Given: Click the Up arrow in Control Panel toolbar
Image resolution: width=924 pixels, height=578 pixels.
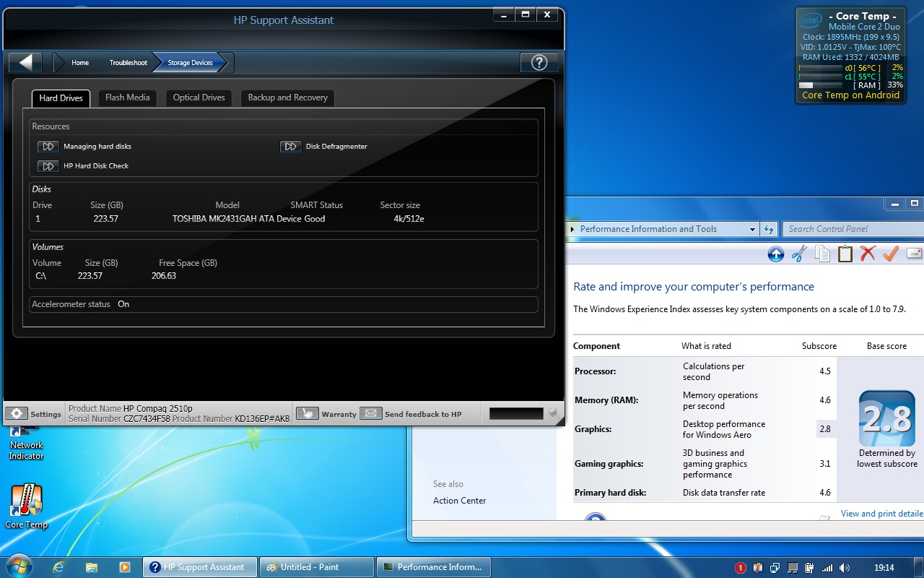Looking at the screenshot, I should click(x=776, y=254).
